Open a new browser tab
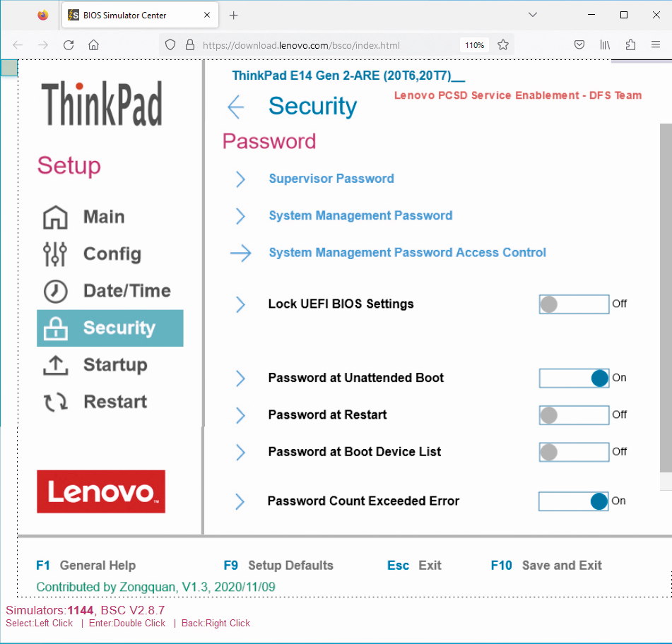The image size is (672, 644). [234, 16]
